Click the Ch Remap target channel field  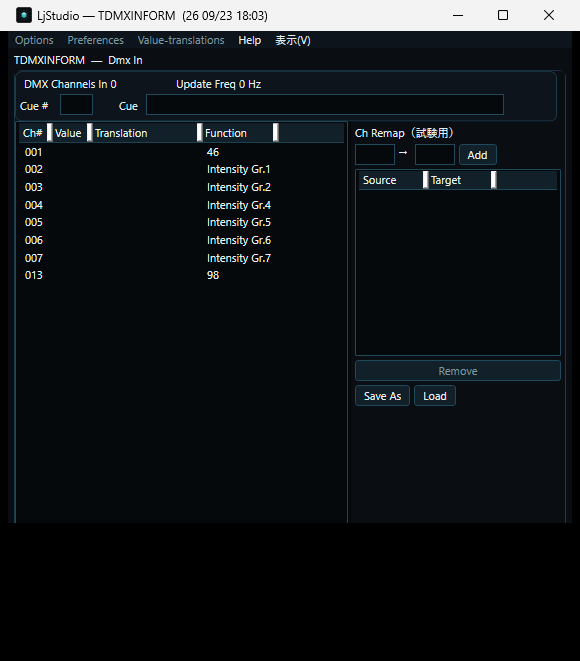click(435, 155)
